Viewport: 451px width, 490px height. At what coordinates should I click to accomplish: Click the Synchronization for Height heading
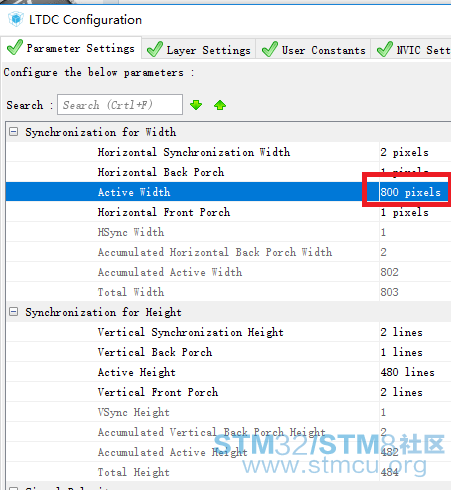pyautogui.click(x=103, y=312)
